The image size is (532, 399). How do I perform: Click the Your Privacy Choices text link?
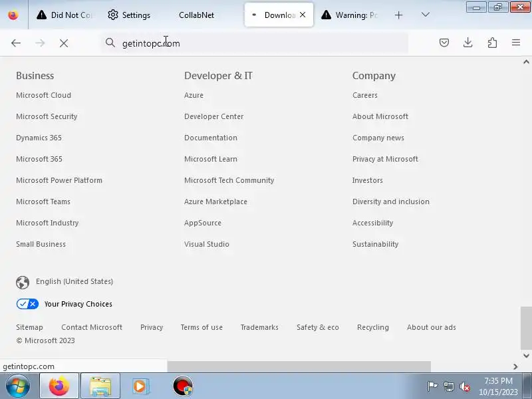[78, 304]
